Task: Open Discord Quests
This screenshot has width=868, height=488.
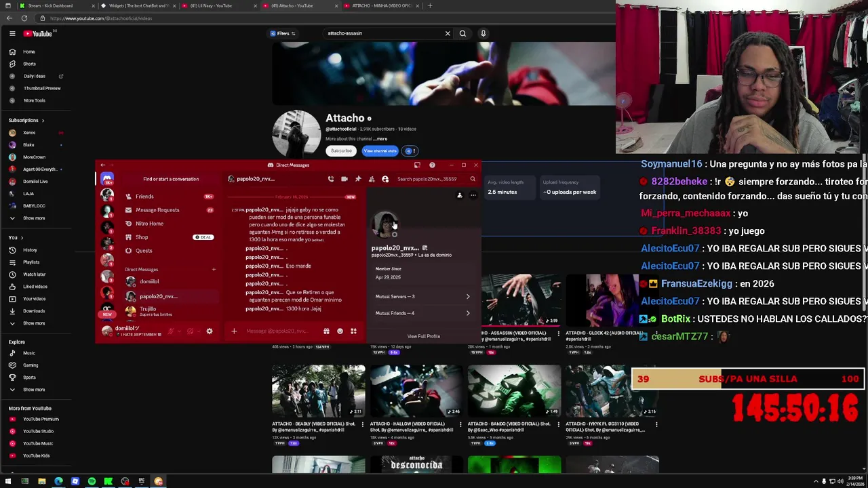Action: [x=170, y=251]
